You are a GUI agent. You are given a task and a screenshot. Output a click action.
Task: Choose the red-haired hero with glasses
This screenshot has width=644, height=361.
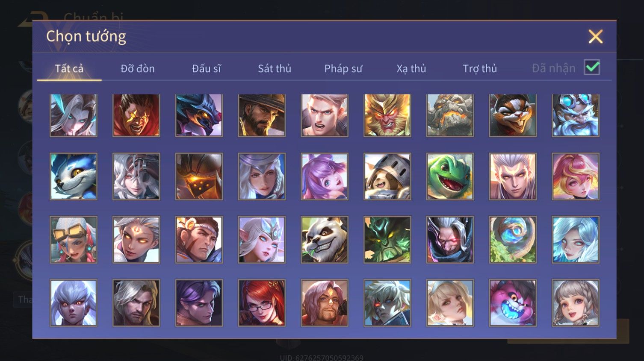(x=262, y=302)
